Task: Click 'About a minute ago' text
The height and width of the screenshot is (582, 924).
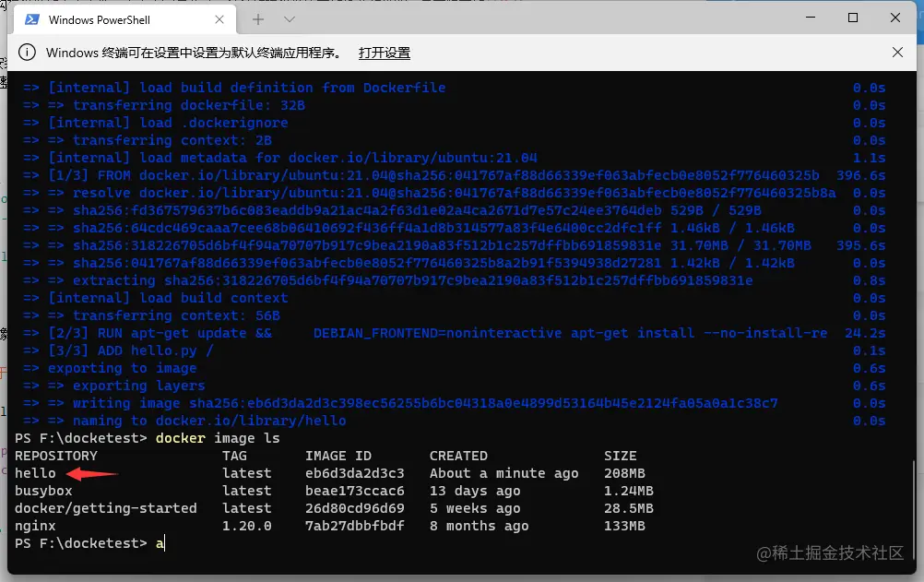Action: (503, 473)
